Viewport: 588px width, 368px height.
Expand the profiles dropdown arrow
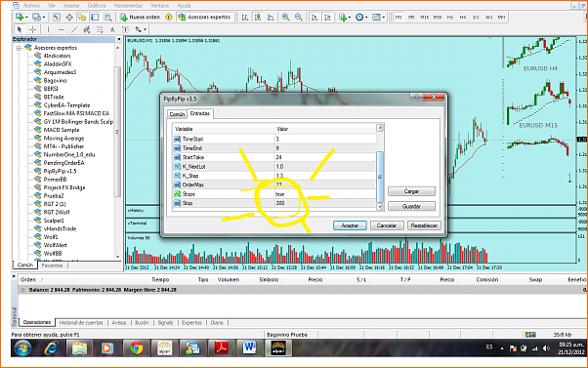tap(44, 18)
